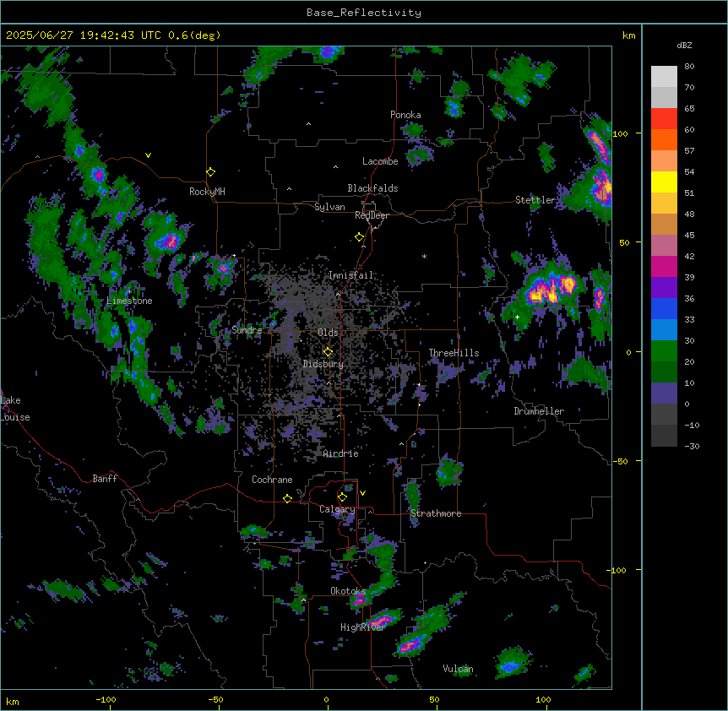
Task: Click the Okotoks label
Action: point(348,591)
